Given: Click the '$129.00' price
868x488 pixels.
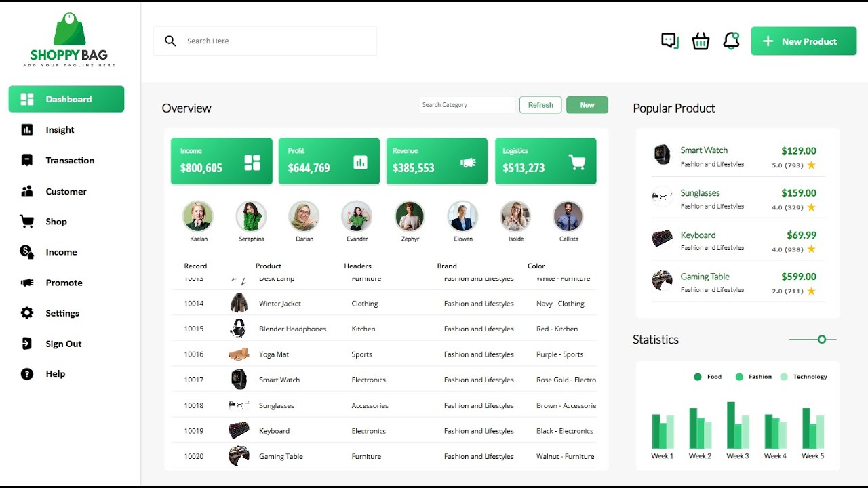Looking at the screenshot, I should tap(799, 151).
